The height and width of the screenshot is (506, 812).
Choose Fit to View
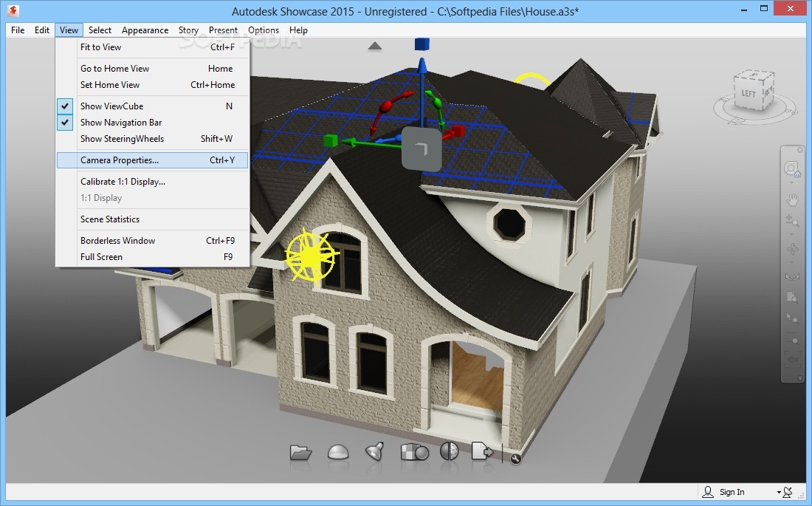click(x=152, y=47)
